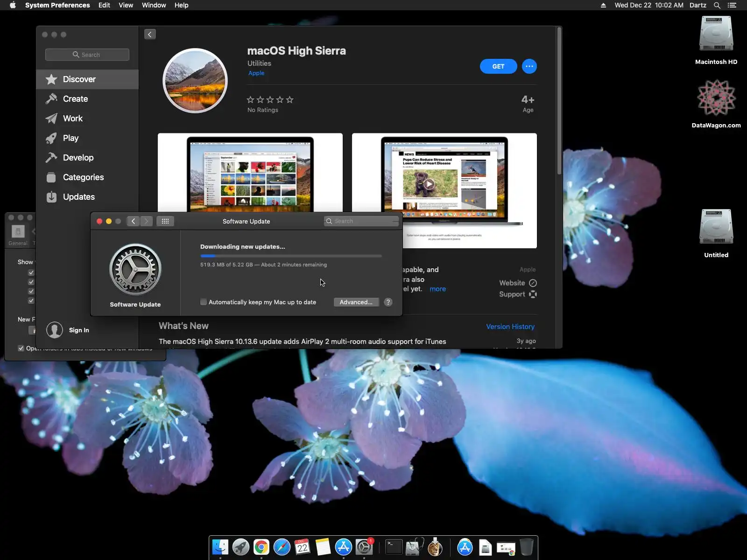Show all preferences with the grid button
Image resolution: width=747 pixels, height=560 pixels.
point(165,221)
